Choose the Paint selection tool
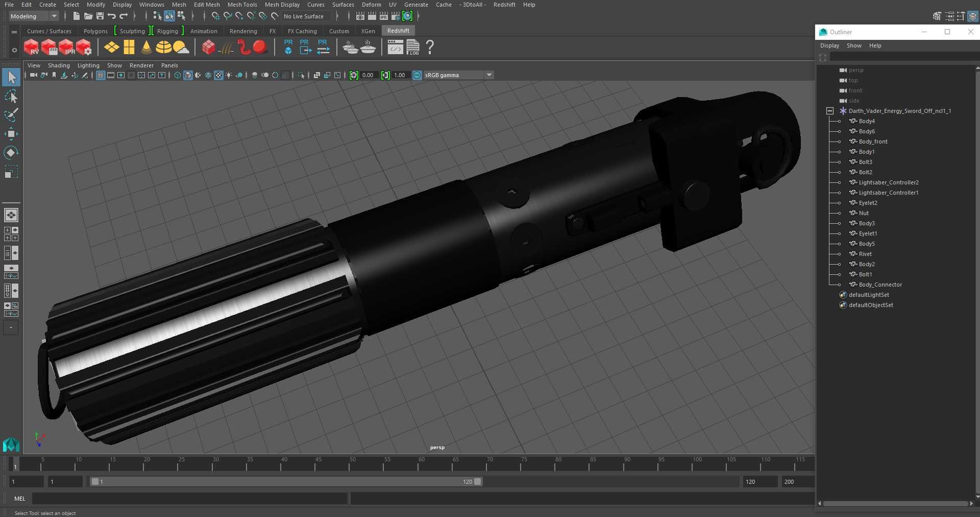Image resolution: width=980 pixels, height=517 pixels. point(11,115)
